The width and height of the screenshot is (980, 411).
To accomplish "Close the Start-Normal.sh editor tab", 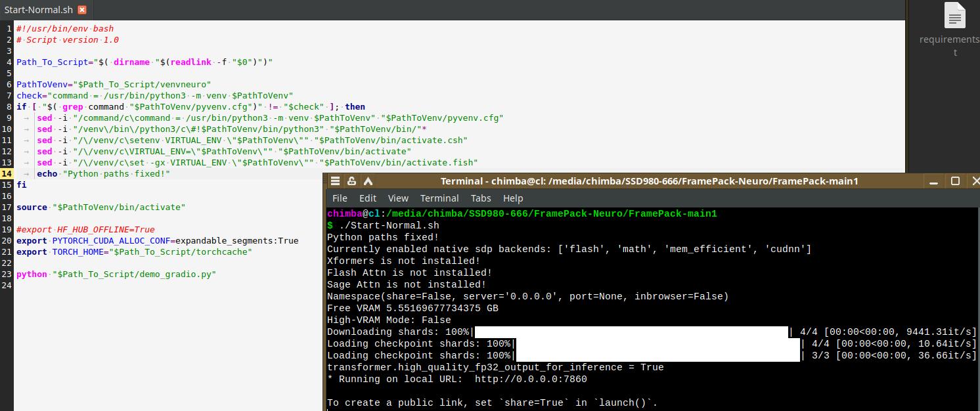I will point(81,10).
